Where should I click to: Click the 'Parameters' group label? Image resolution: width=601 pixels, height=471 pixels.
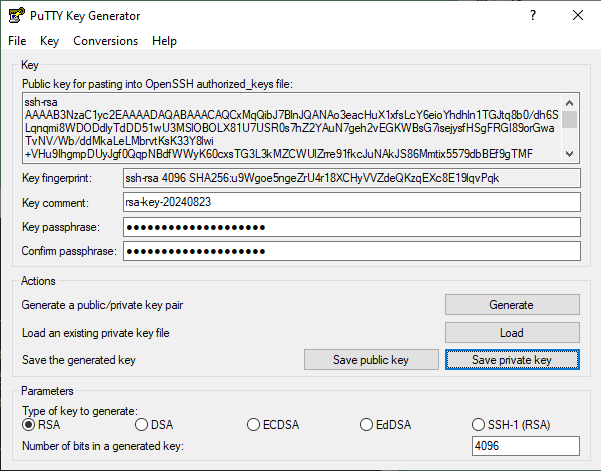click(x=47, y=391)
